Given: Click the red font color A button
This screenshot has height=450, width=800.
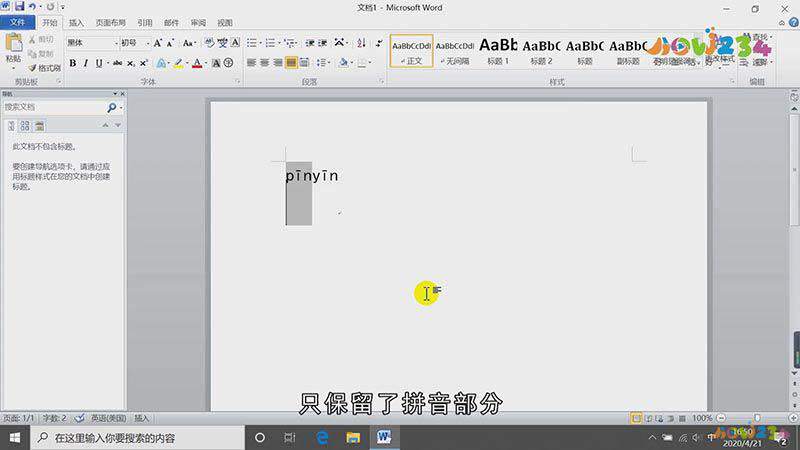Looking at the screenshot, I should tap(197, 63).
